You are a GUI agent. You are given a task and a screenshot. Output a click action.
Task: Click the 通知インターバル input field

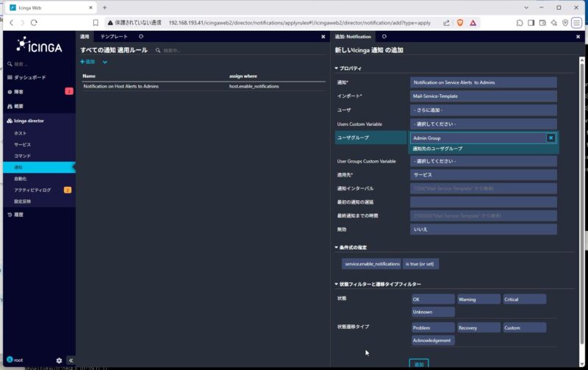pyautogui.click(x=483, y=188)
